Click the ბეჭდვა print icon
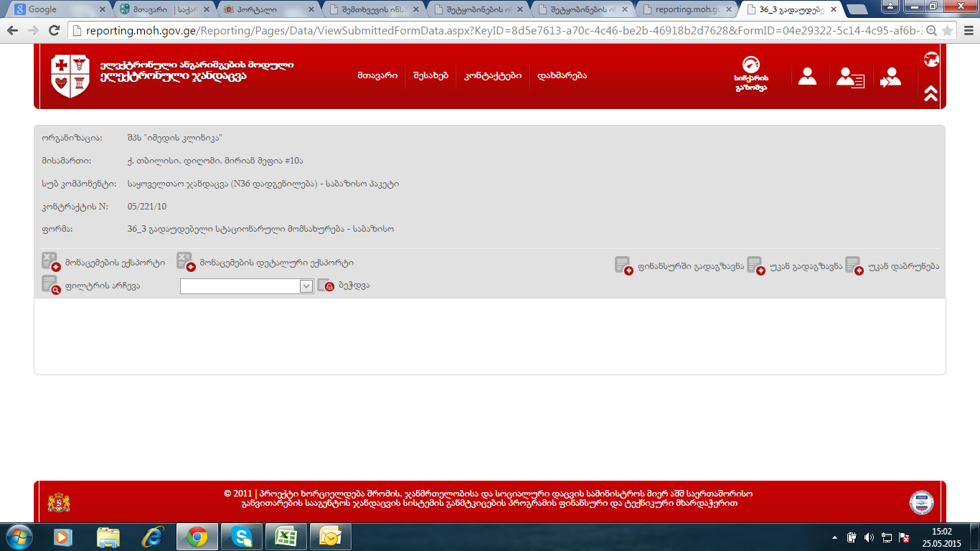 326,286
